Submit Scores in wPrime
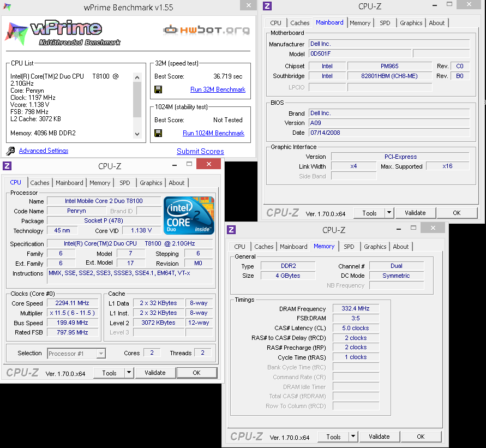 coord(200,151)
